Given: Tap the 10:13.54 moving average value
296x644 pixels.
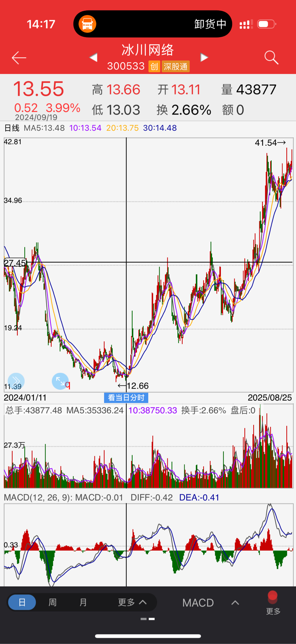Looking at the screenshot, I should (x=85, y=128).
